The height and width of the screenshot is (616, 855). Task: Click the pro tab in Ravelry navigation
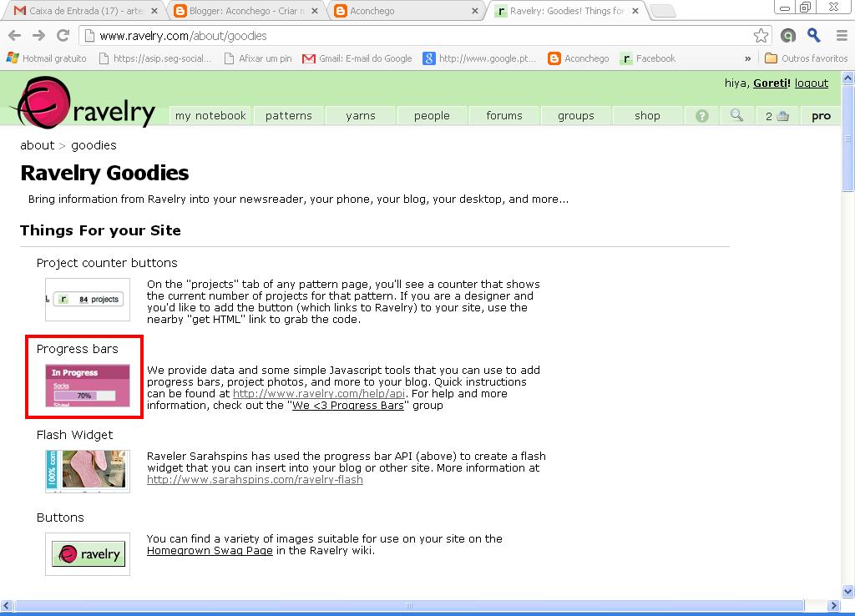pyautogui.click(x=821, y=115)
